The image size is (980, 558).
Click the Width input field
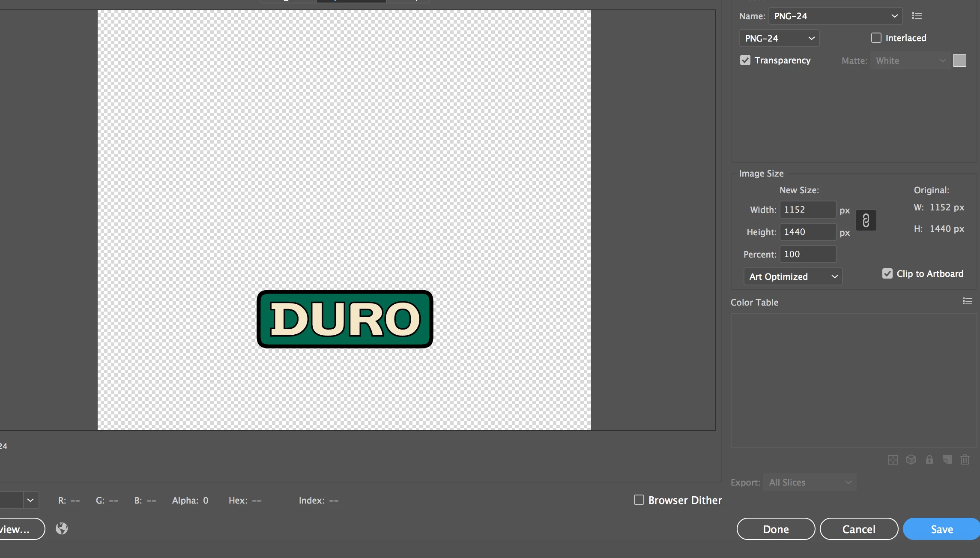click(x=807, y=210)
